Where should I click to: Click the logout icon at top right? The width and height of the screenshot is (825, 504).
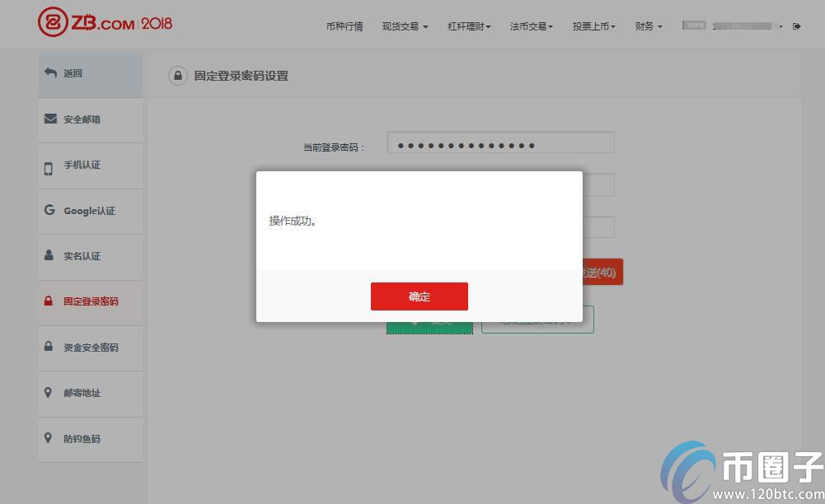click(x=796, y=26)
